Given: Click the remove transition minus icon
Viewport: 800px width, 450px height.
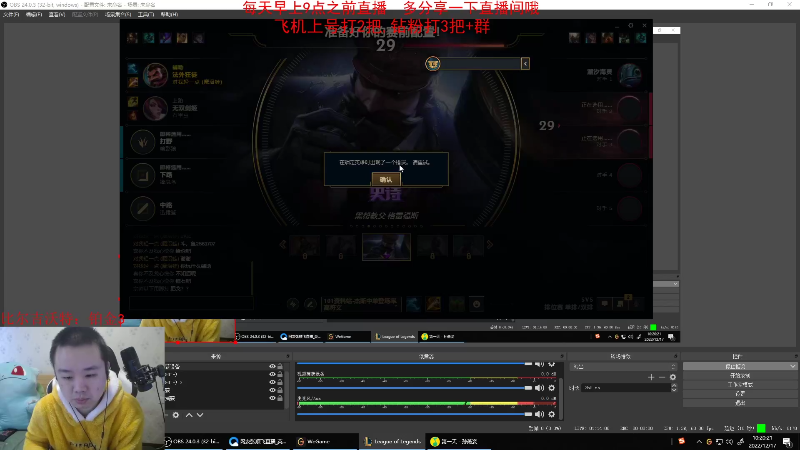Looking at the screenshot, I should click(x=662, y=377).
